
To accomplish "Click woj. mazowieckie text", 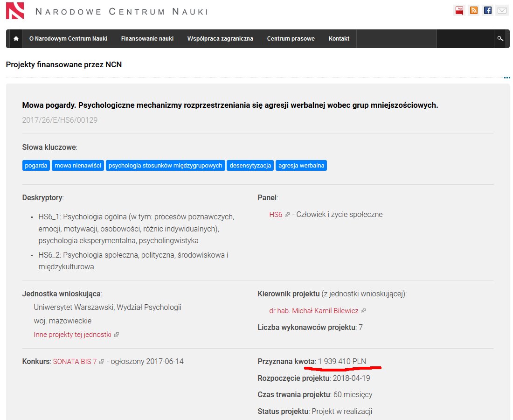I will [x=62, y=321].
